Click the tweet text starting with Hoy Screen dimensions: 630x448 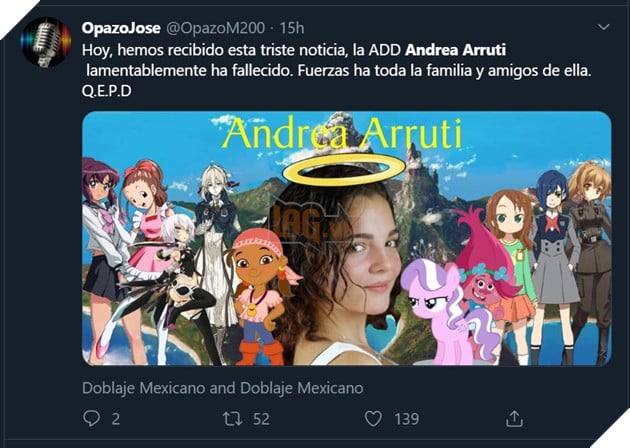(x=337, y=70)
